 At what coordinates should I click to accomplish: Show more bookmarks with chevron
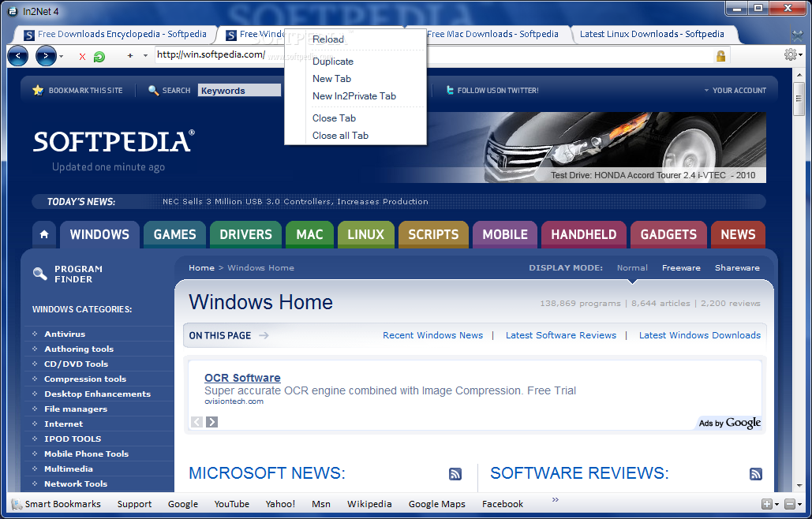556,499
